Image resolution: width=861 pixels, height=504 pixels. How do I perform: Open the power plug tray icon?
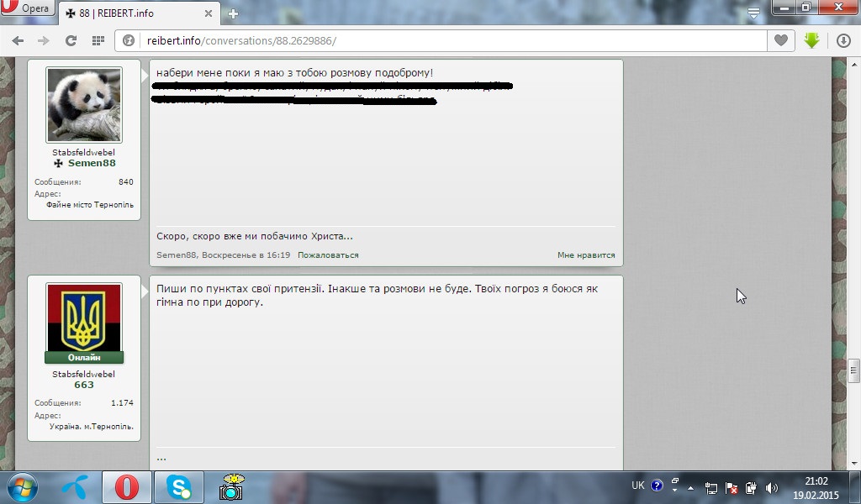pyautogui.click(x=751, y=487)
